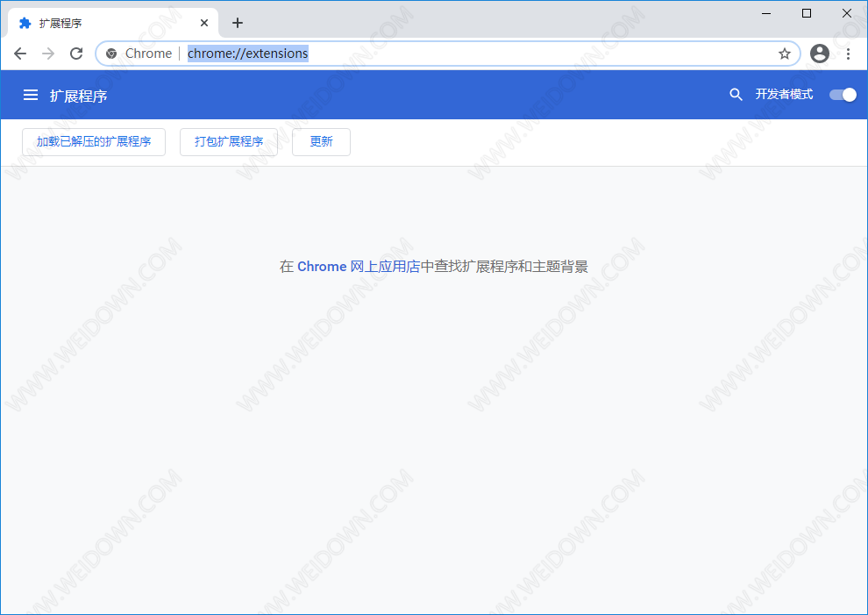
Task: Click the forward navigation arrow
Action: point(48,54)
